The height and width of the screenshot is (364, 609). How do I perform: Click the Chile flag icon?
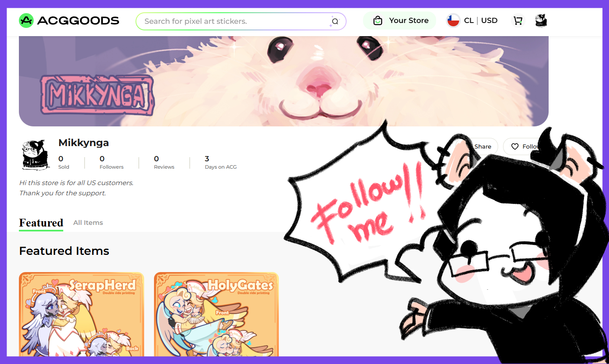[453, 21]
